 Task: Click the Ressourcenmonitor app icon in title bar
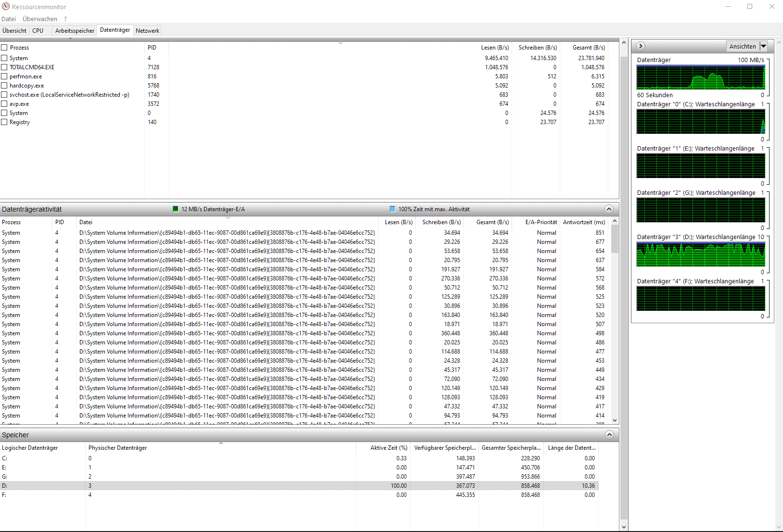(6, 6)
